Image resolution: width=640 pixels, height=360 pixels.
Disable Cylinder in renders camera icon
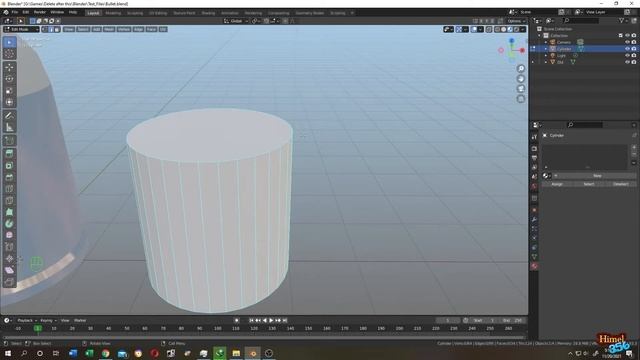click(x=634, y=49)
